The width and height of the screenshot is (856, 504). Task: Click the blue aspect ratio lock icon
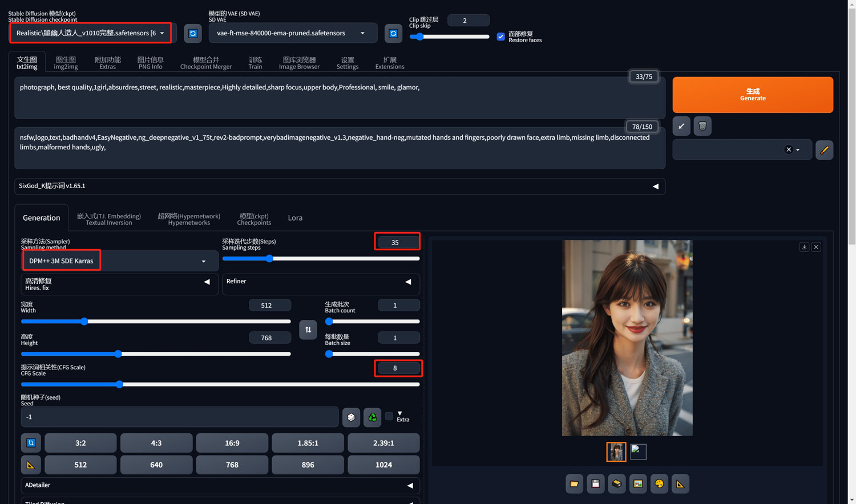[31, 442]
